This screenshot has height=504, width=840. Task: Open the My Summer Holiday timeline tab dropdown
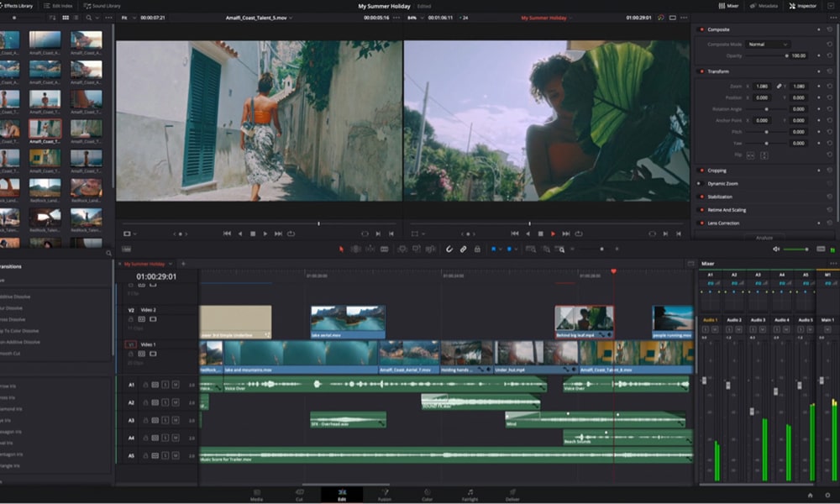[171, 264]
